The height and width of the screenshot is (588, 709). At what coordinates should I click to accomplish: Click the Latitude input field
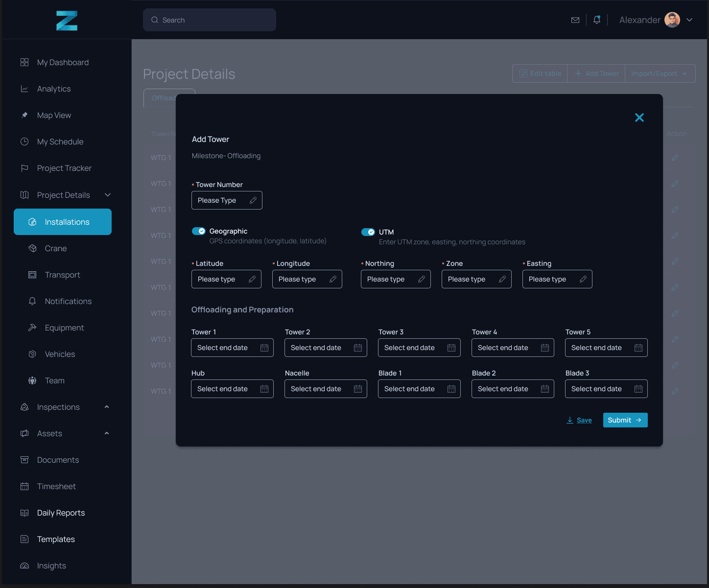coord(226,279)
